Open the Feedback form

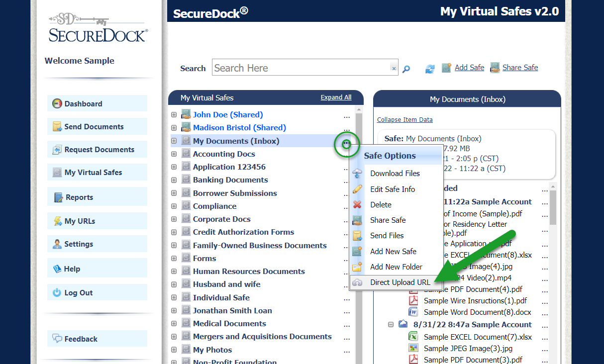tap(98, 339)
